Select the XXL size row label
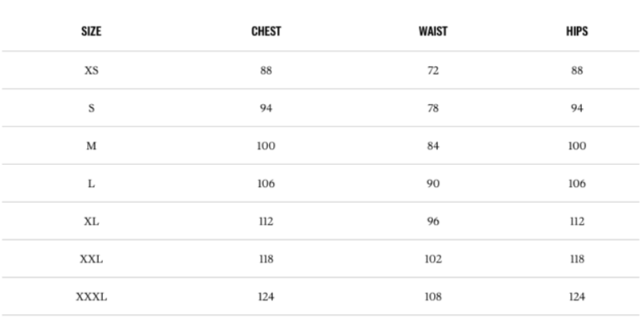 click(x=91, y=259)
